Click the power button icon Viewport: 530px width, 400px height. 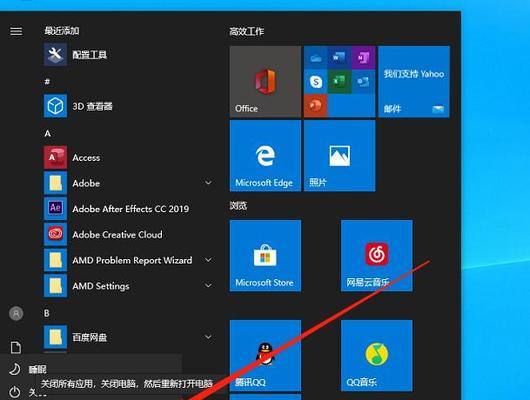(15, 392)
